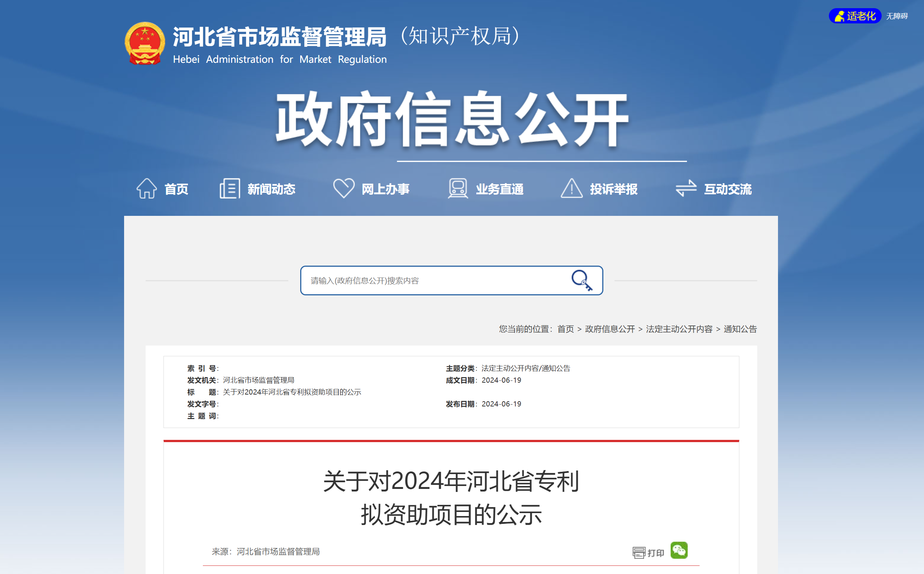Click the warning triangle complaint icon

572,188
